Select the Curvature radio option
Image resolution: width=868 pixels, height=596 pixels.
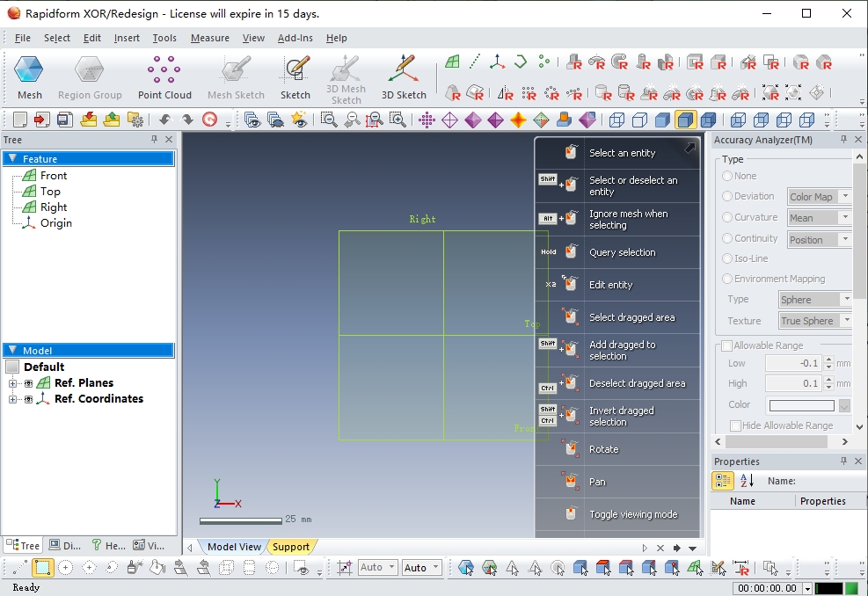[x=727, y=217]
